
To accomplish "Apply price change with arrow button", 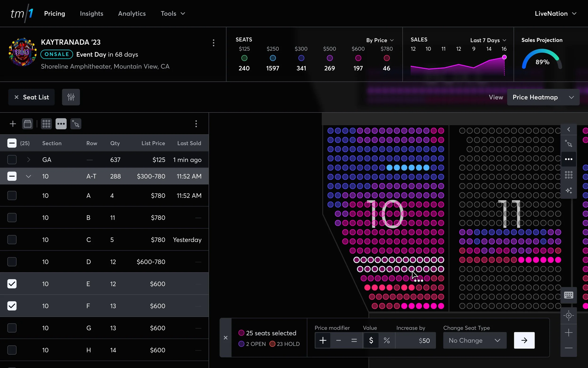I will (x=524, y=340).
